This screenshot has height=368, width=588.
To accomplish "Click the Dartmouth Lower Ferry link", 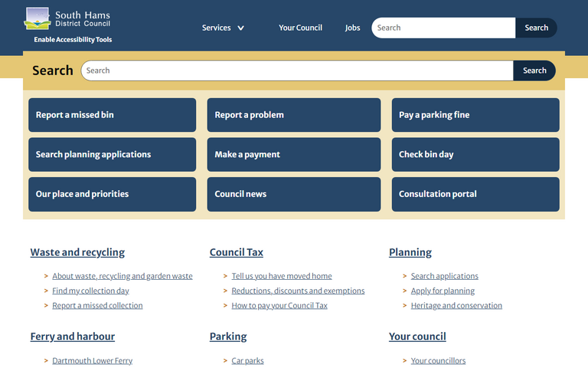I will click(92, 360).
